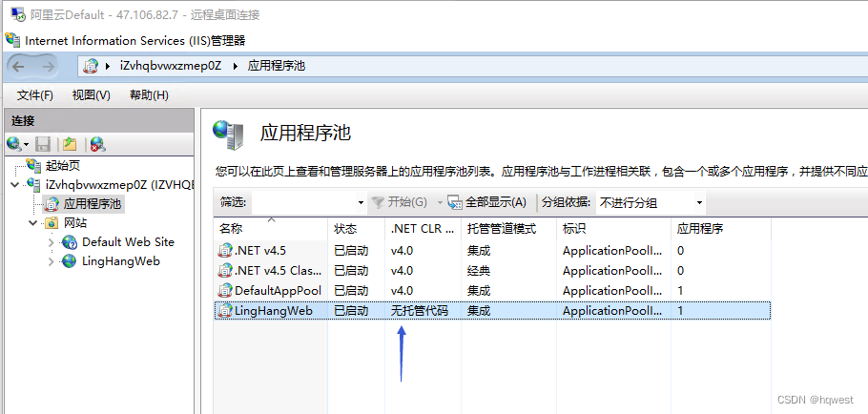
Task: Open the 文件(F) menu
Action: click(x=35, y=95)
